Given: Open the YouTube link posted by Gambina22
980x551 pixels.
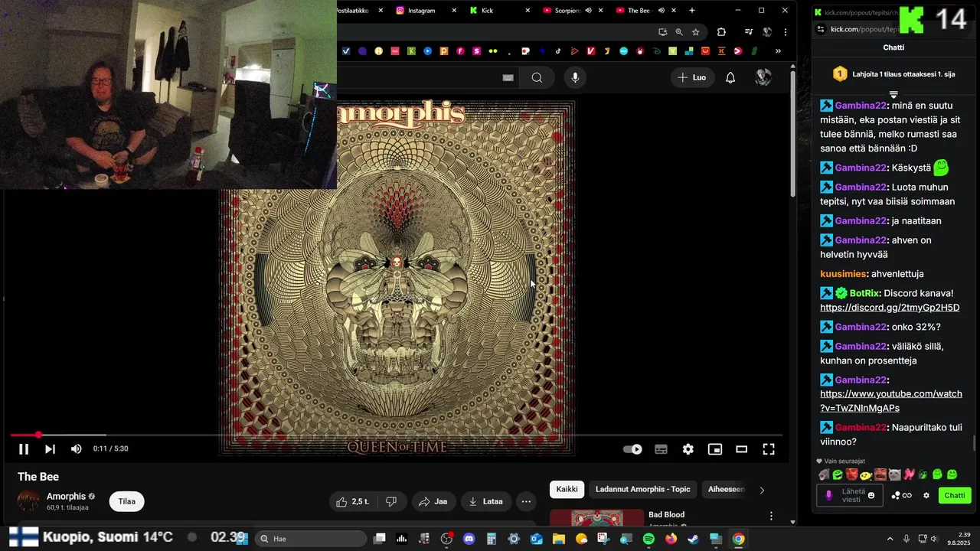Looking at the screenshot, I should click(x=891, y=401).
